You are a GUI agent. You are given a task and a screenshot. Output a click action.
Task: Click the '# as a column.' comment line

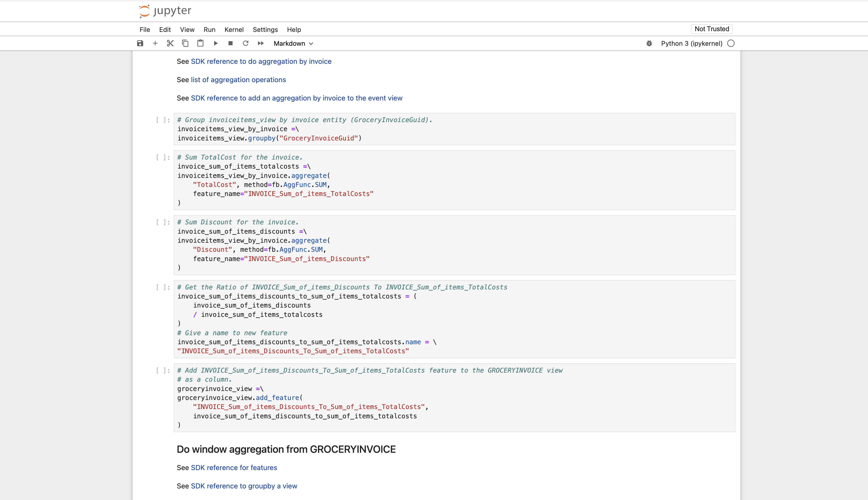coord(204,379)
